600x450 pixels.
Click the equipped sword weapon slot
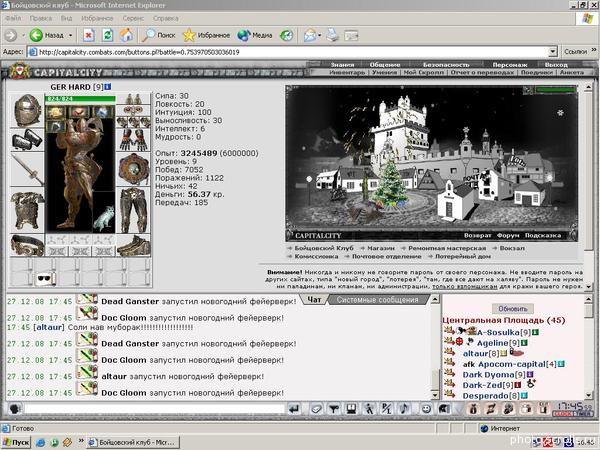point(27,169)
